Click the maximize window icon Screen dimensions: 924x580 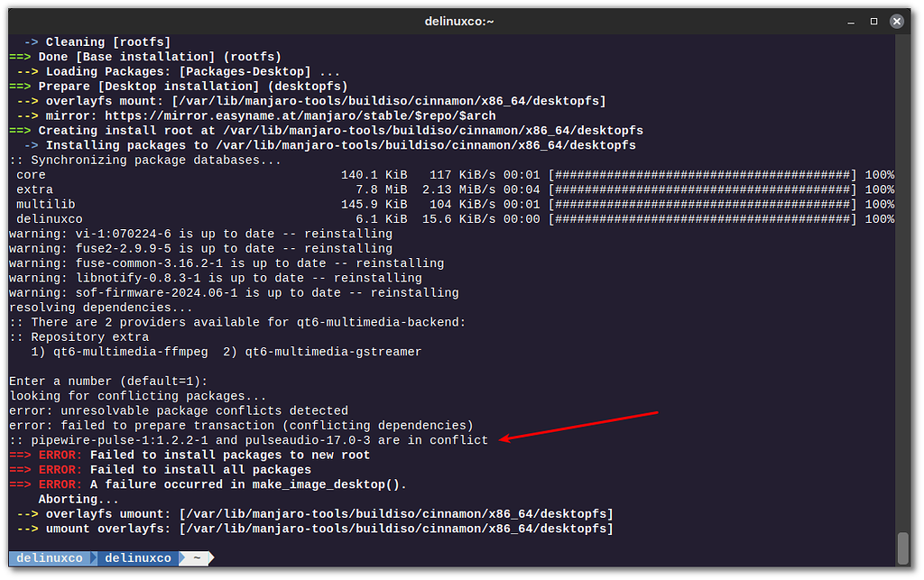coord(872,20)
